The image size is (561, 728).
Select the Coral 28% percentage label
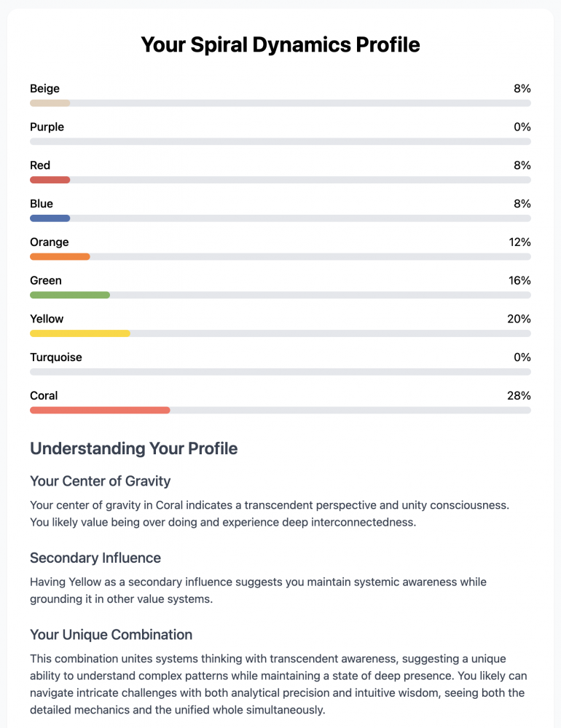click(x=519, y=395)
